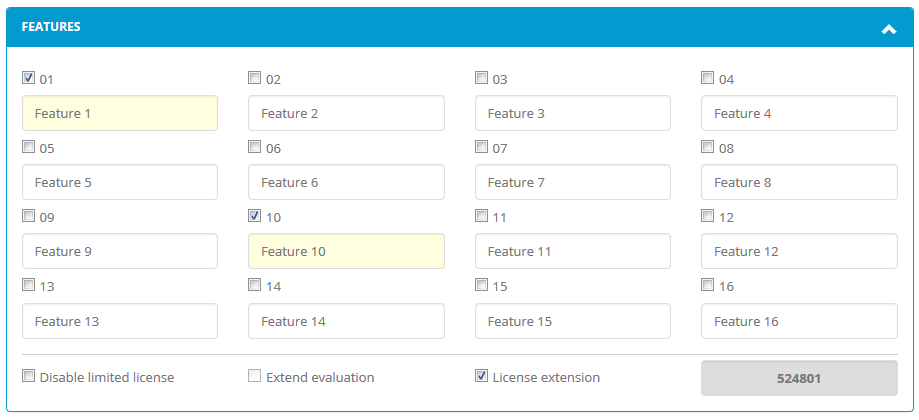Viewport: 919px width, 420px height.
Task: Click the Feature 13 input field
Action: click(x=120, y=321)
